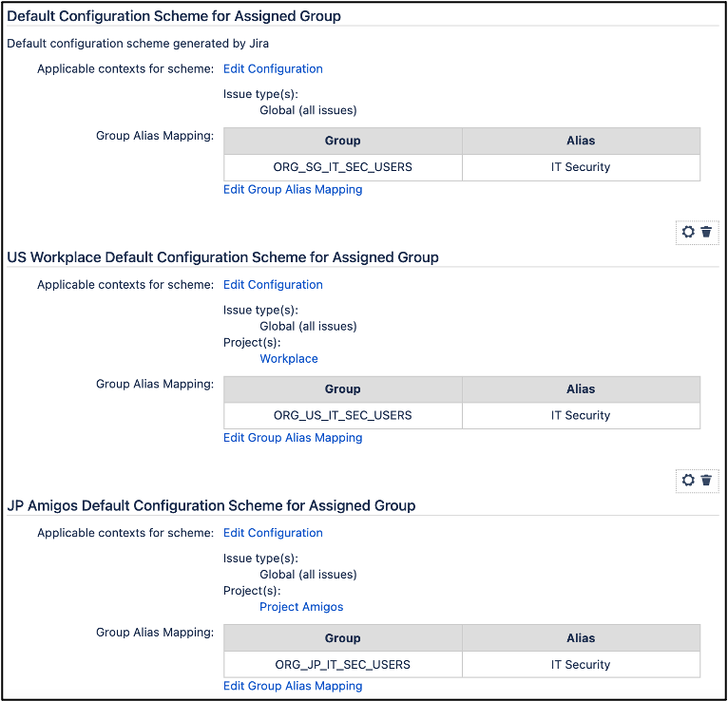Viewport: 728px width, 701px height.
Task: Delete using trash icon above JP Amigos scheme
Action: tap(706, 481)
